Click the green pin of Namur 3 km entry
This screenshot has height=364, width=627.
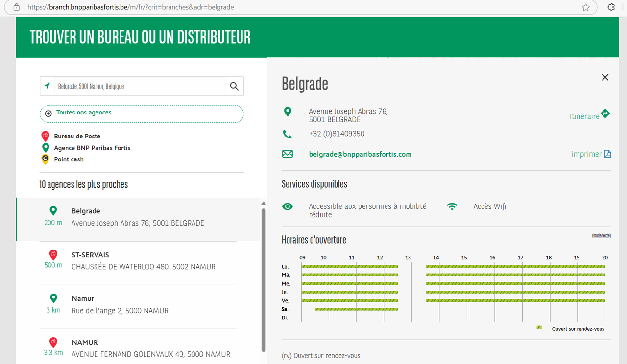(53, 298)
